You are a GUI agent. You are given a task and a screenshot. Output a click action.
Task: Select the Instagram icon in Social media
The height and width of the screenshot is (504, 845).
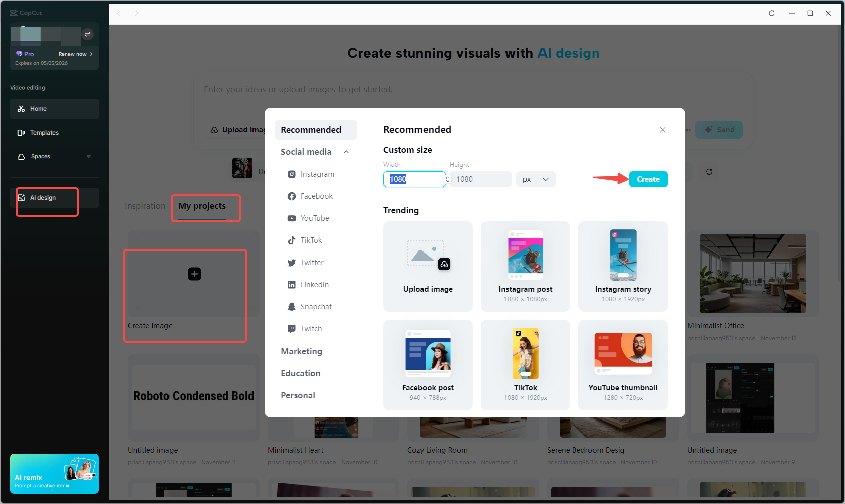(x=292, y=174)
